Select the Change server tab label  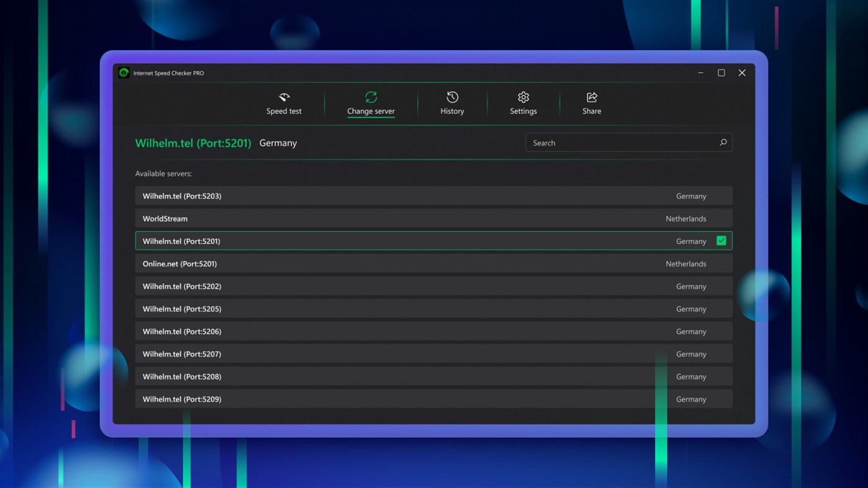coord(371,112)
